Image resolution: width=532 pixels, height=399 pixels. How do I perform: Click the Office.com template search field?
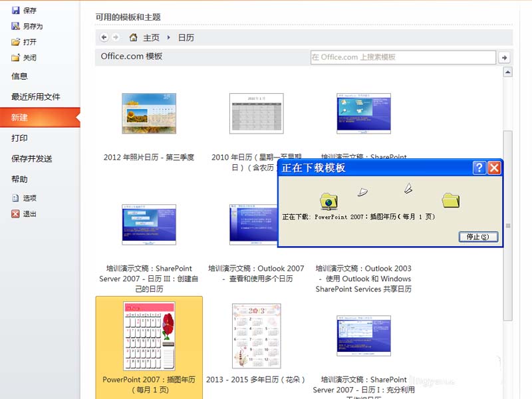(x=403, y=57)
